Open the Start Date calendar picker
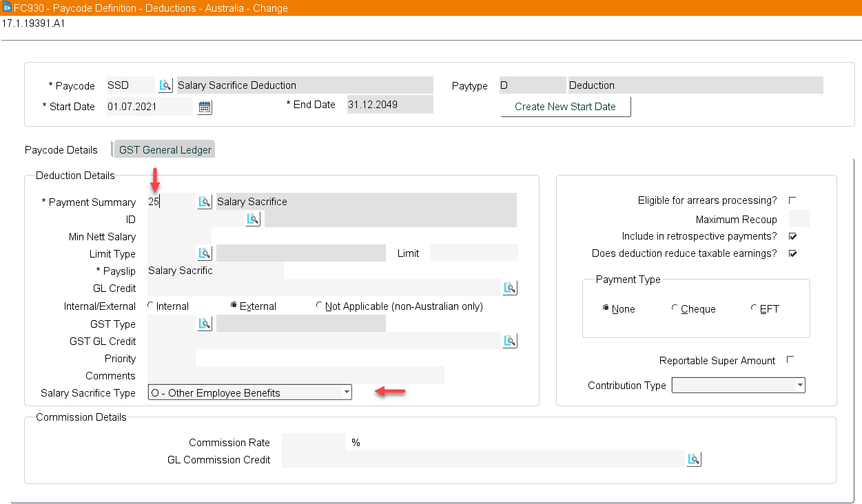862x504 pixels. (205, 107)
